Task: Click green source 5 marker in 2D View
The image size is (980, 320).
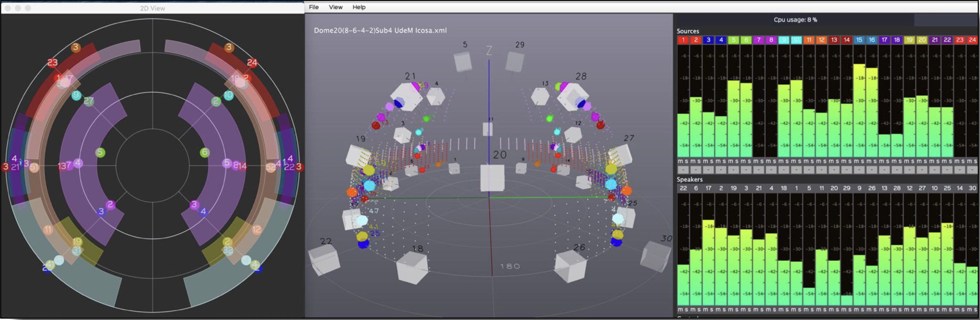Action: point(100,152)
